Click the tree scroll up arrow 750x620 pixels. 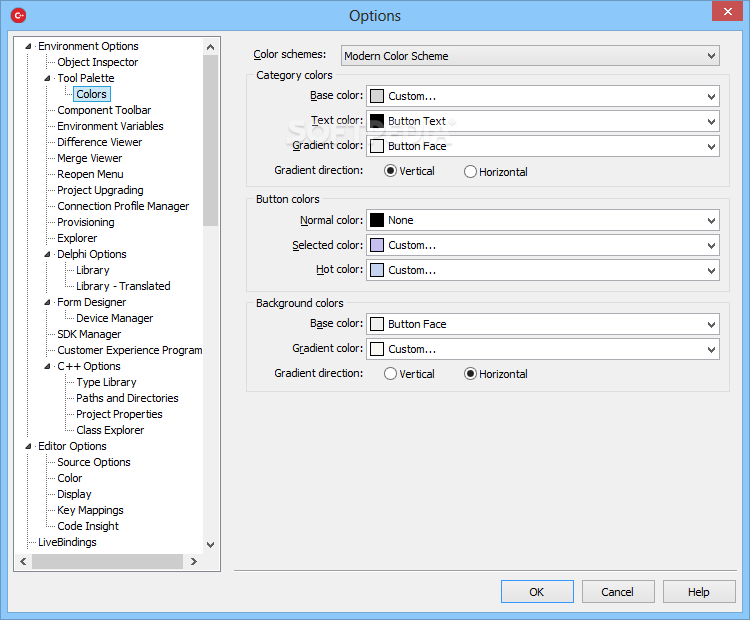click(210, 47)
